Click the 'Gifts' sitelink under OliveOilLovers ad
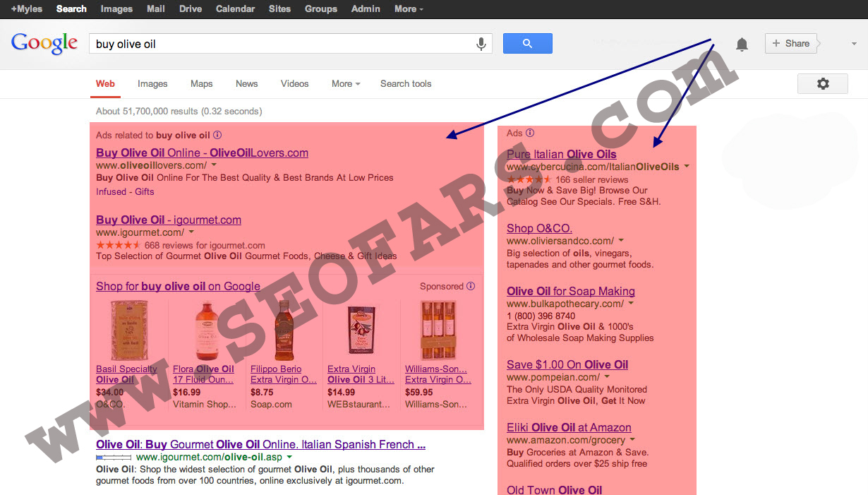868x495 pixels. tap(145, 191)
